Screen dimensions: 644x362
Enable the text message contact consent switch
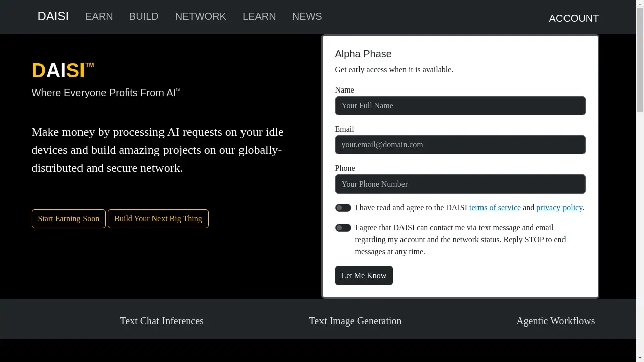[343, 228]
